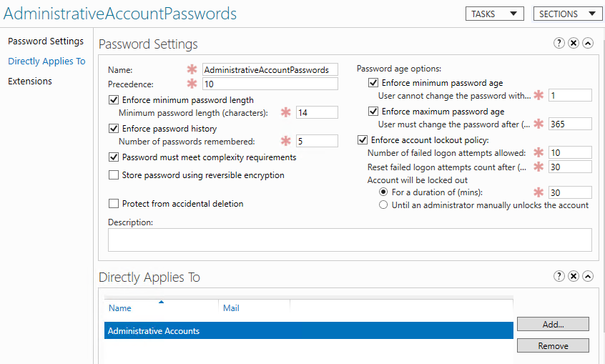The width and height of the screenshot is (605, 364).
Task: Select the Directly Applies To navigation item
Action: tap(46, 62)
